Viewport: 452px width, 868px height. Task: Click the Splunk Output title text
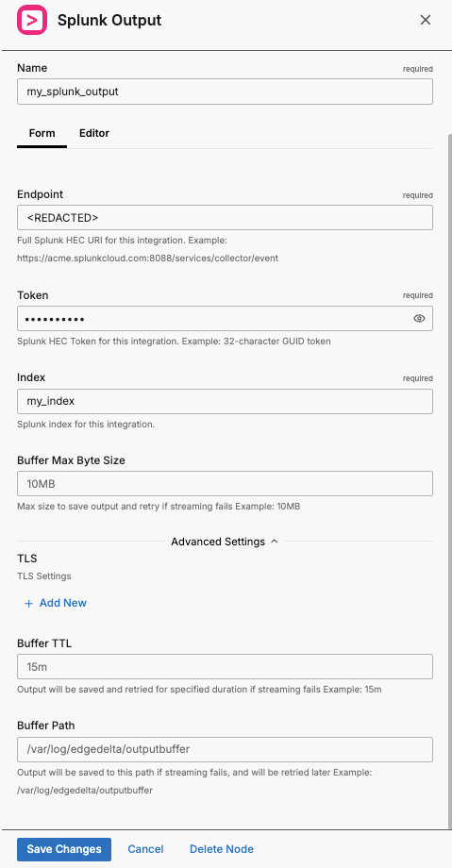[x=109, y=20]
